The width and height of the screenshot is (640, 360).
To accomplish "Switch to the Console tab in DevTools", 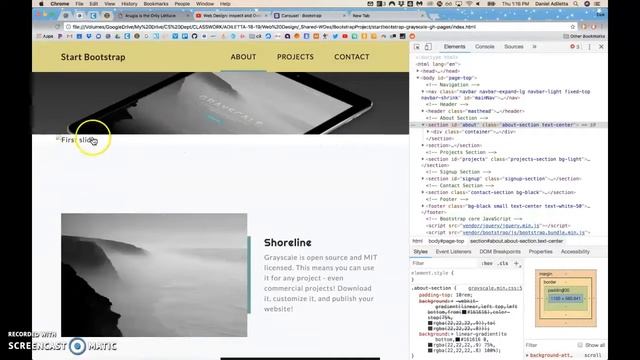I will 484,47.
